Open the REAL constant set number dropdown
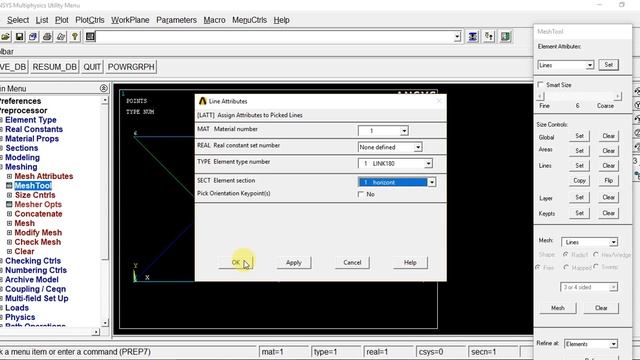640x360 pixels. 418,147
